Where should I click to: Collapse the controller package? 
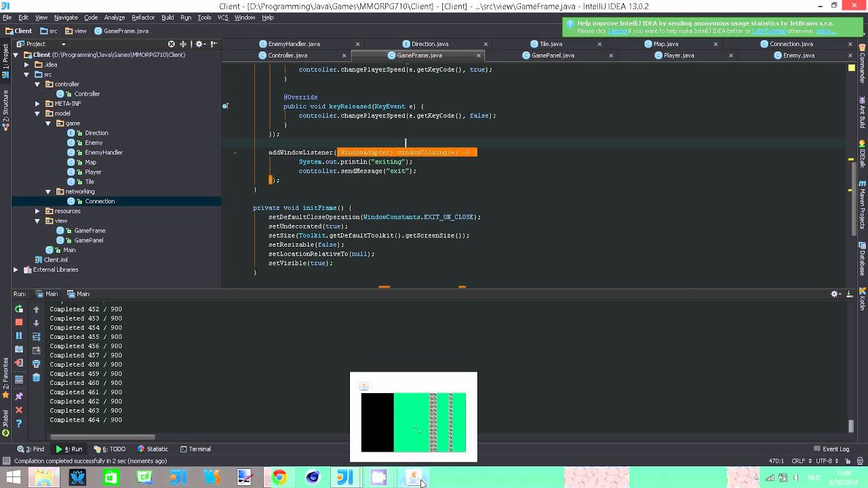[37, 85]
